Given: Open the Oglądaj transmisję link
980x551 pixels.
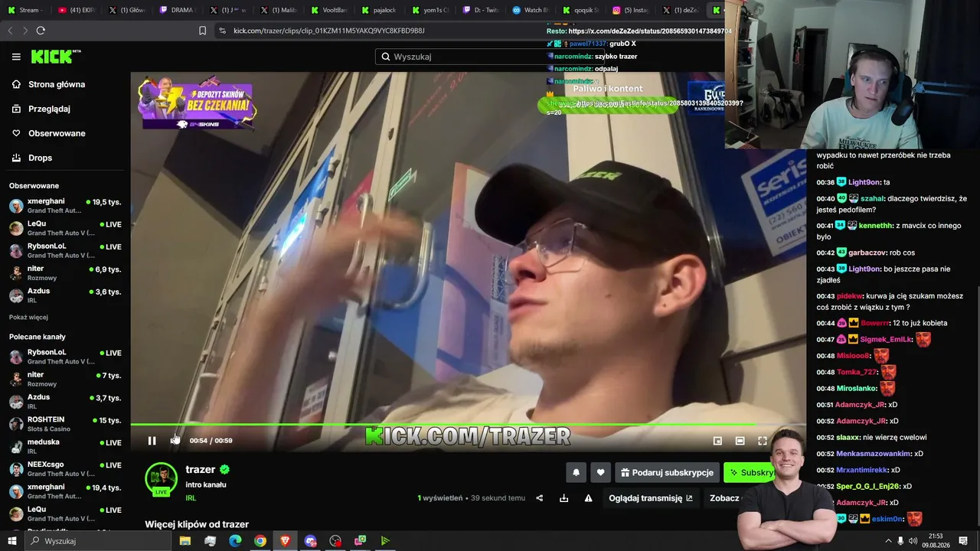Looking at the screenshot, I should [651, 498].
